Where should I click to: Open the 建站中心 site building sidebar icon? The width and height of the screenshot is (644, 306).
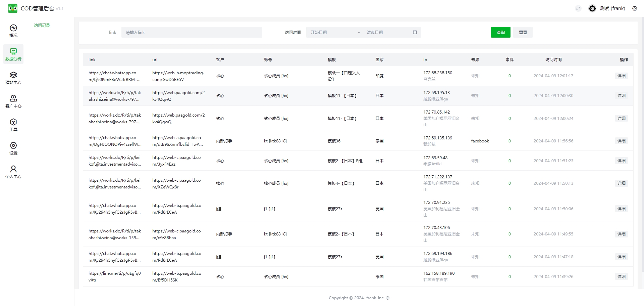(x=13, y=78)
